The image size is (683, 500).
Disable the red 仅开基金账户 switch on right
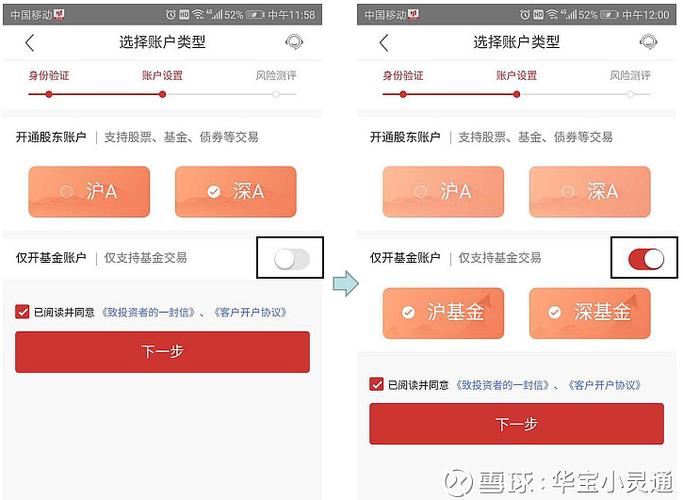[646, 259]
